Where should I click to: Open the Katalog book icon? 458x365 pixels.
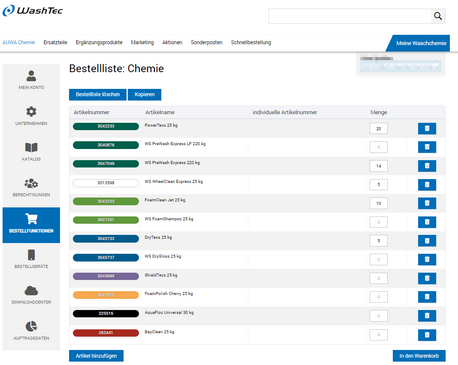(x=31, y=147)
